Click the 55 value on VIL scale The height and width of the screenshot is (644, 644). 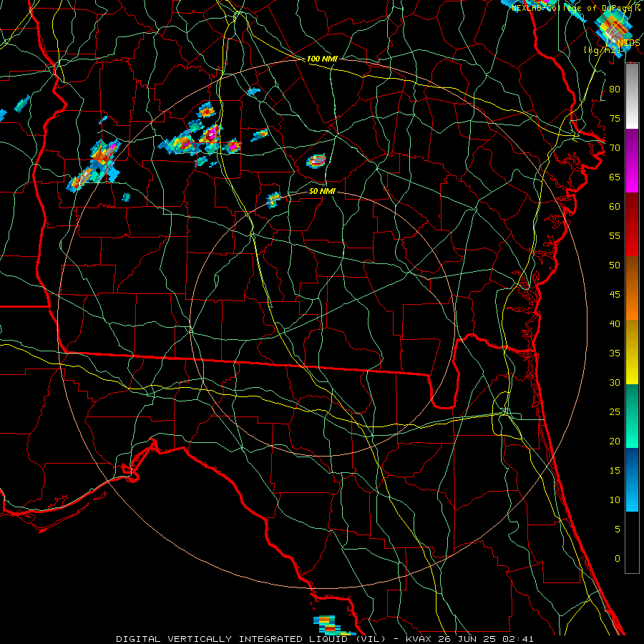coord(615,236)
